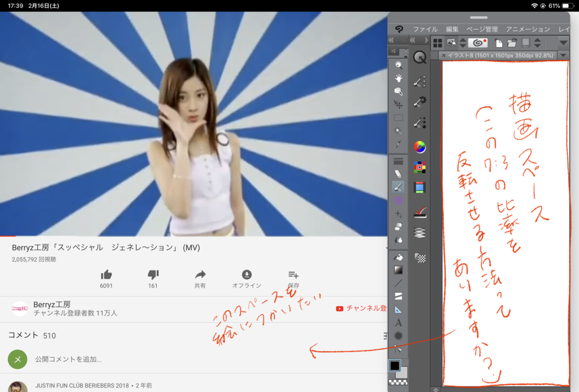Select the Zoom magnifier tool
The height and width of the screenshot is (392, 579).
399,65
